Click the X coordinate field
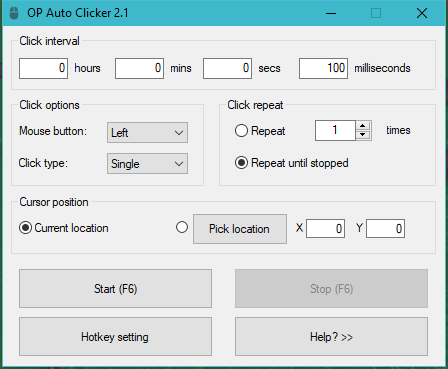Screen dimensions: 448x369 (x=325, y=229)
